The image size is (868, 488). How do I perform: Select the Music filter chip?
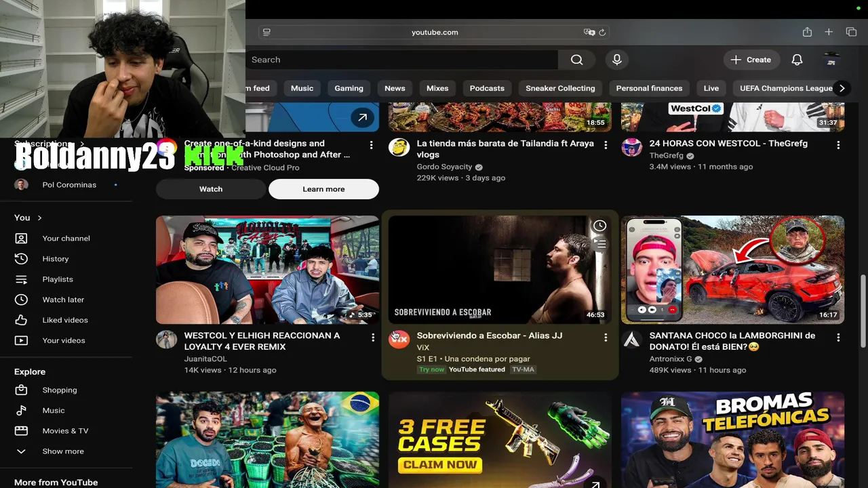tap(302, 88)
